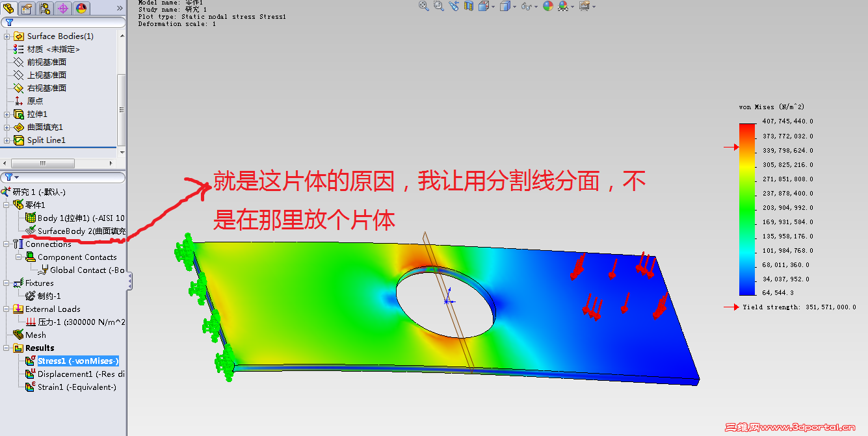Viewport: 868px width, 436px height.
Task: Select the External Loads item
Action: 47,309
